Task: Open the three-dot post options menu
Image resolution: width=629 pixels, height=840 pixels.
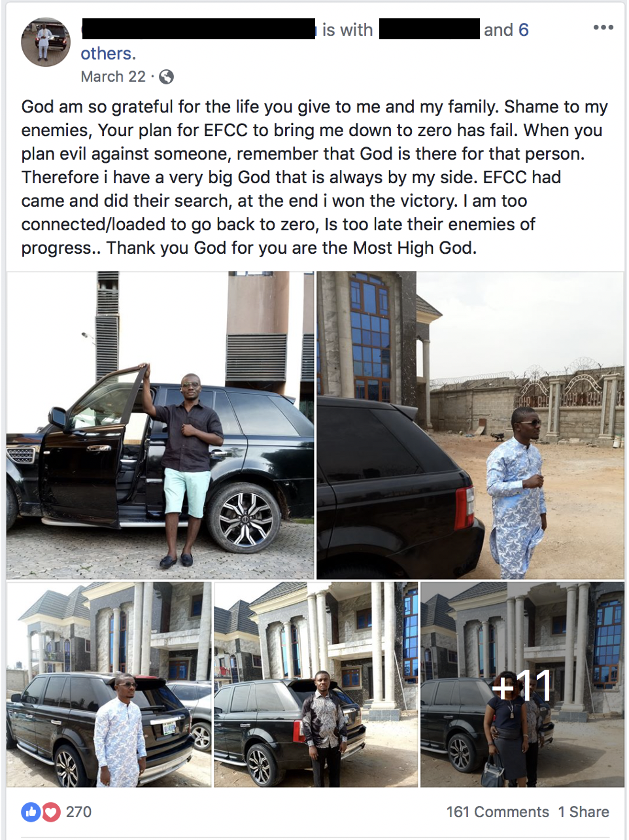Action: click(x=603, y=27)
